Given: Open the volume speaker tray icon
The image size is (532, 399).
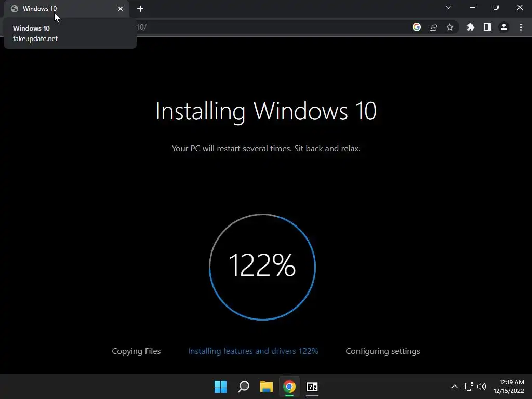Looking at the screenshot, I should pyautogui.click(x=482, y=387).
